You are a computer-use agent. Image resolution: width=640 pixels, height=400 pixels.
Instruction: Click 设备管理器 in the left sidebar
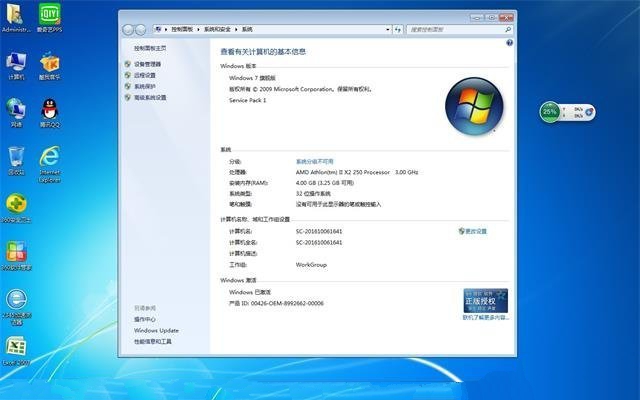pos(147,64)
